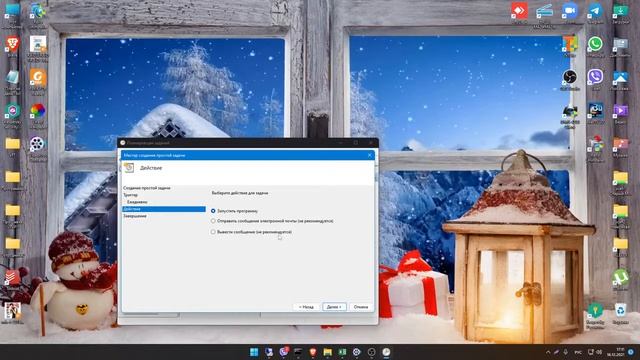Click the 'Далее' button in wizard
Image resolution: width=640 pixels, height=360 pixels.
click(334, 307)
